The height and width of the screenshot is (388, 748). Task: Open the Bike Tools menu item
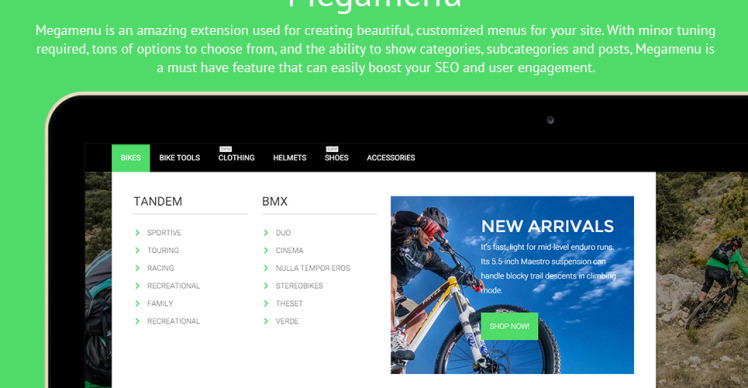tap(179, 158)
